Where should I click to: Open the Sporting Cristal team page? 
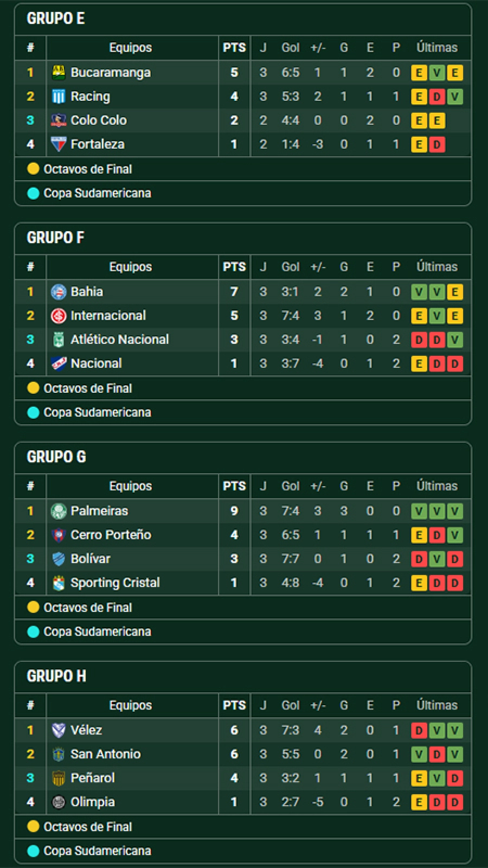pyautogui.click(x=115, y=583)
